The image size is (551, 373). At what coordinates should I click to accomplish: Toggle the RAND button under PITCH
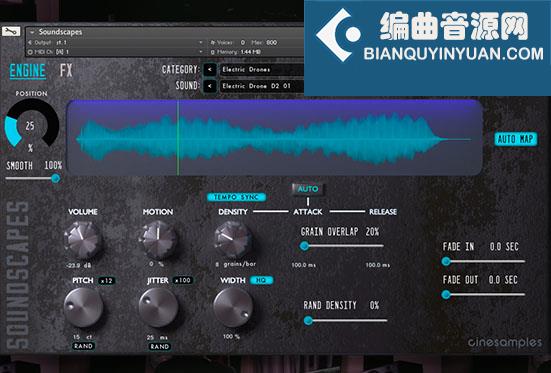pyautogui.click(x=83, y=346)
